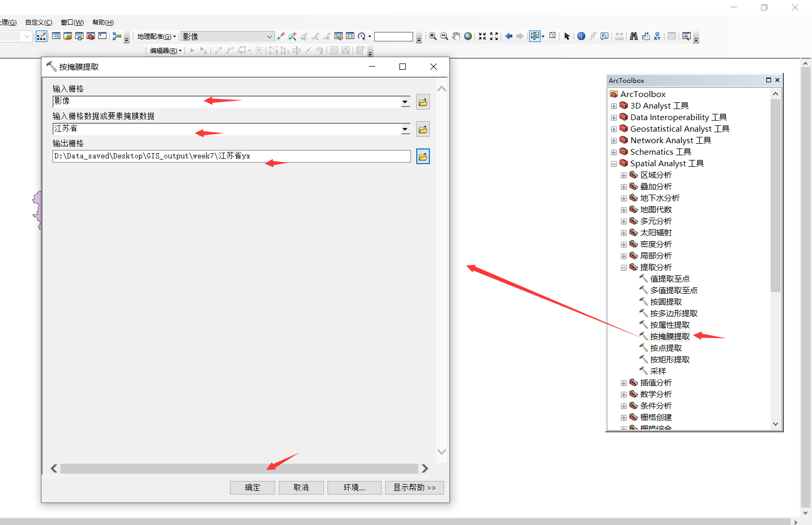812x525 pixels.
Task: Open the Python window icon
Action: pos(102,36)
